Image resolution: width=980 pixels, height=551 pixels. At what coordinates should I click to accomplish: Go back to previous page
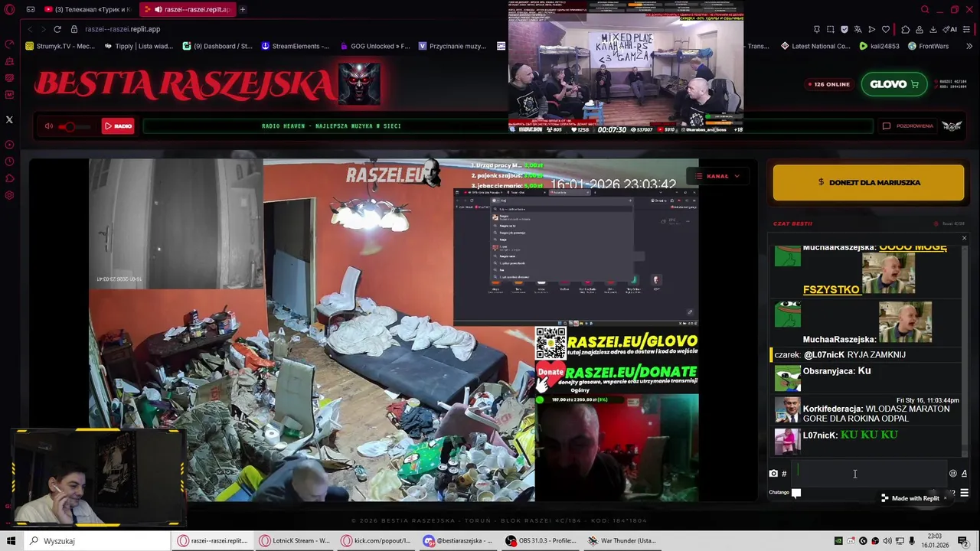tap(30, 29)
